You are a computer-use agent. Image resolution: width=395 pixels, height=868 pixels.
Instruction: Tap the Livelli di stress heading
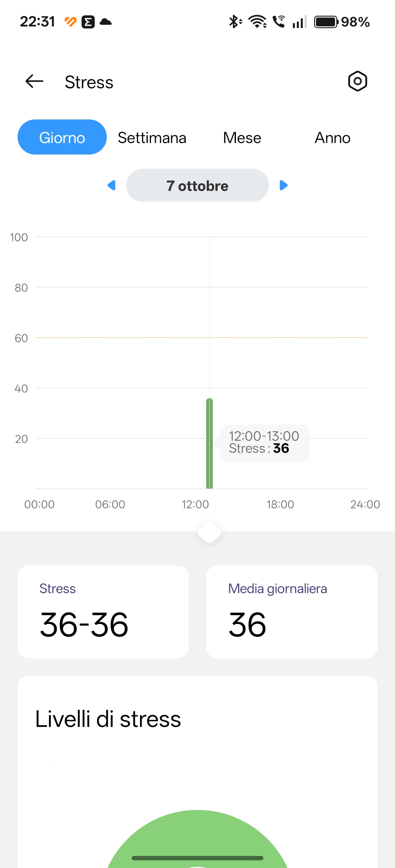tap(108, 719)
